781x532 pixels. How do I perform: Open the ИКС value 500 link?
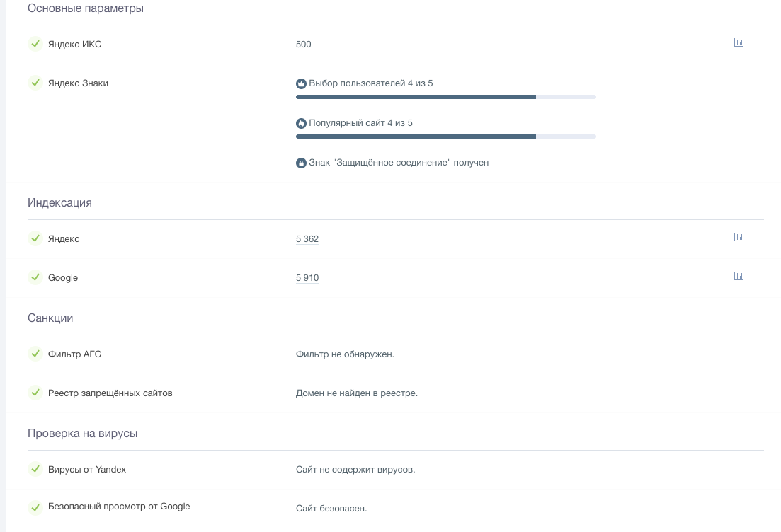pyautogui.click(x=303, y=45)
